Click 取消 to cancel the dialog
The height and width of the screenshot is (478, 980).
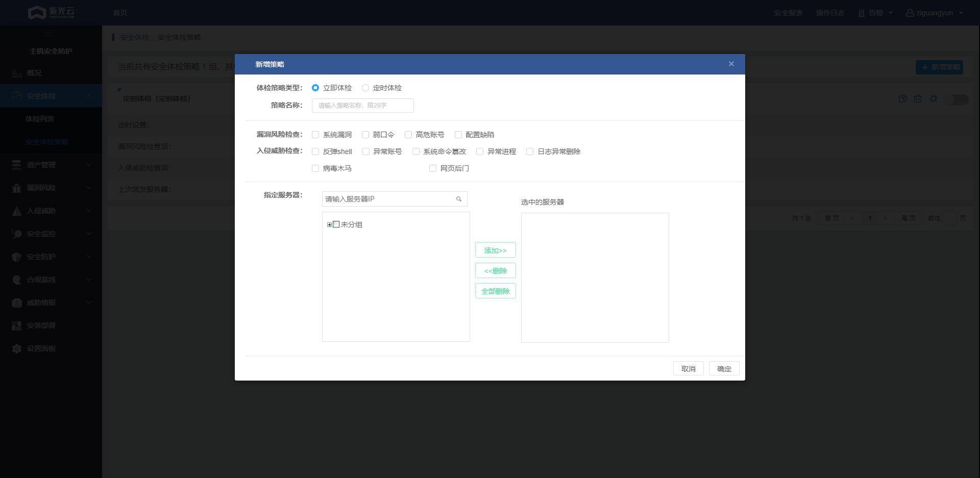click(689, 368)
